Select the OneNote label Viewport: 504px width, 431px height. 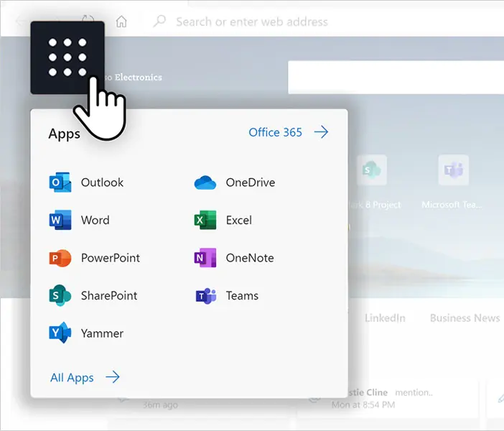tap(250, 258)
